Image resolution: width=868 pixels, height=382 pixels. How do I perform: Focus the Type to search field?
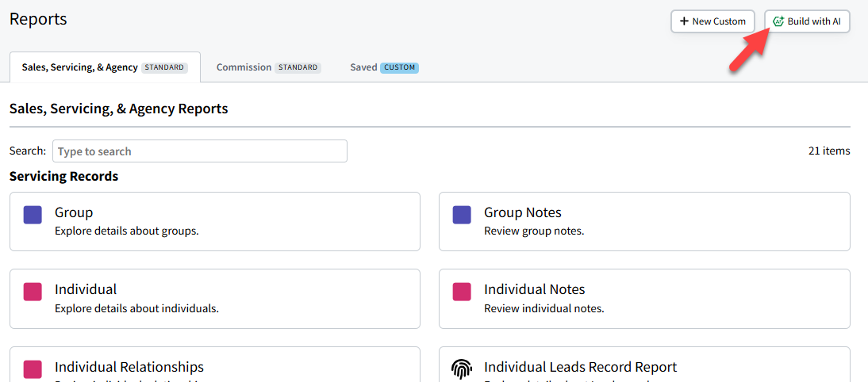[x=200, y=151]
